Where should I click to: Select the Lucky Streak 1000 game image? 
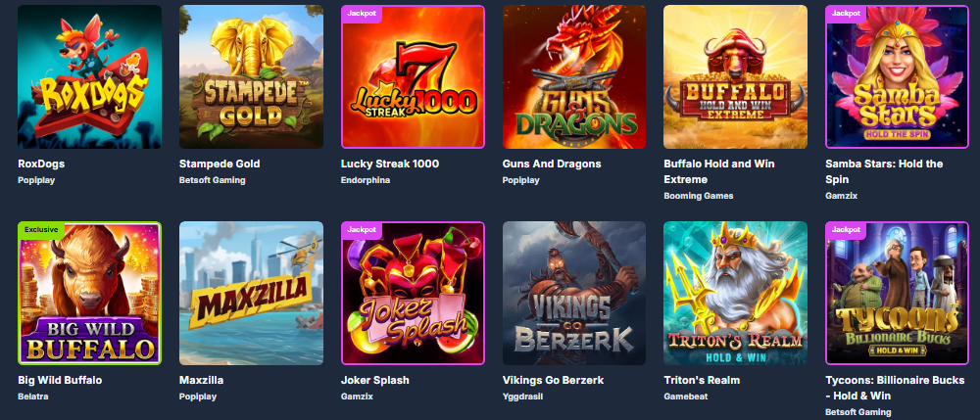414,76
